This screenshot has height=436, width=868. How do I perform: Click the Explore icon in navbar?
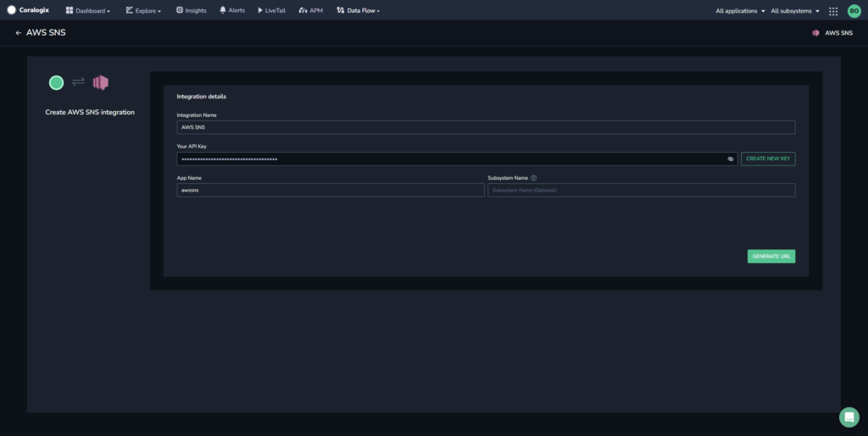click(x=129, y=10)
